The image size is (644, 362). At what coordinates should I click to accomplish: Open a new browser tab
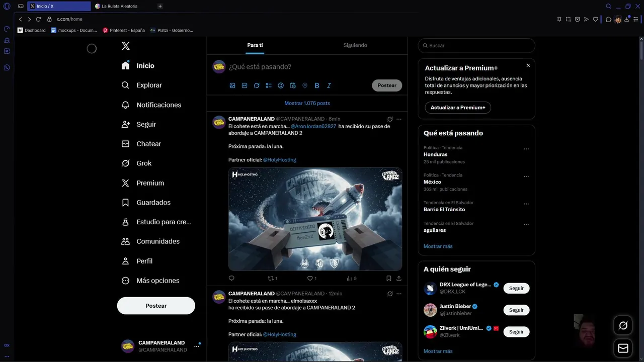(160, 6)
